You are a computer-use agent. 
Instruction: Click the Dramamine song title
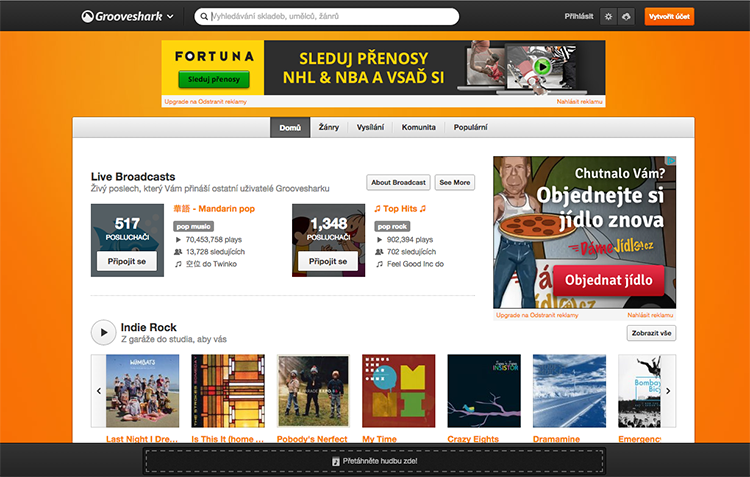556,439
